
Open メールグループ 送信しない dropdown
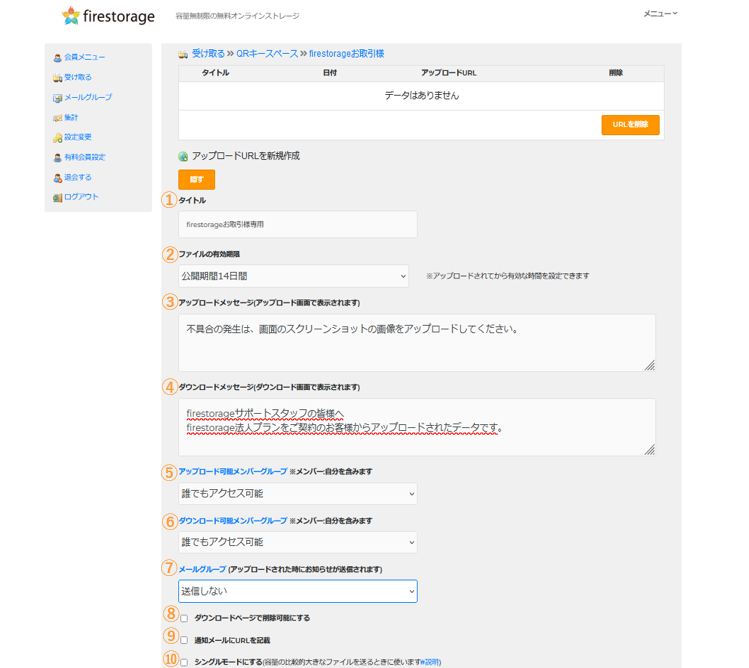tap(298, 591)
